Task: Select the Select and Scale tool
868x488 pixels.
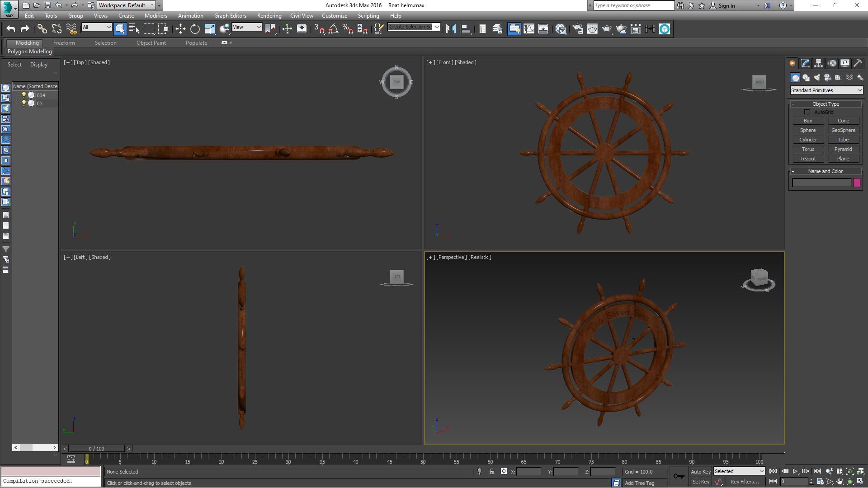Action: pyautogui.click(x=210, y=29)
